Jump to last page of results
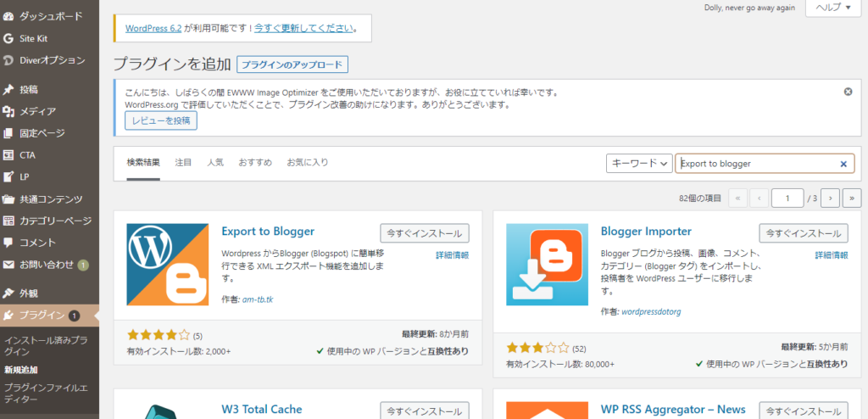Screen dimensions: 868x419 851,198
